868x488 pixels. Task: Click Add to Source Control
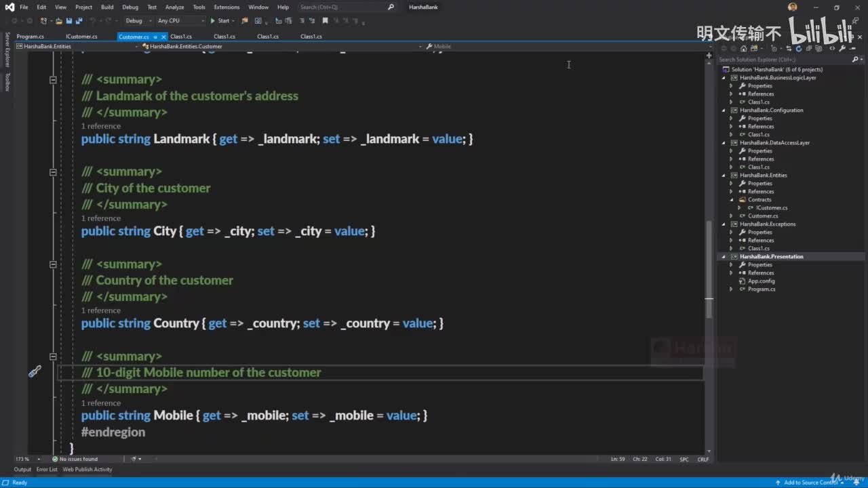[810, 483]
